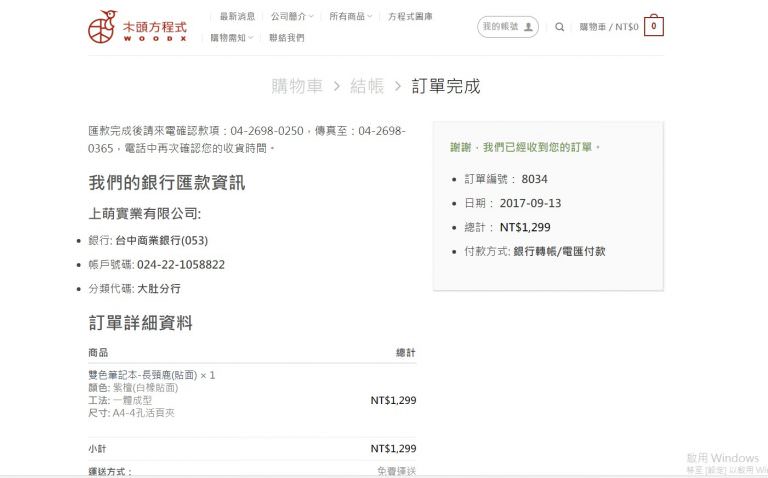Go to the 聯絡我們 page
Screen dimensions: 768x478
(287, 38)
